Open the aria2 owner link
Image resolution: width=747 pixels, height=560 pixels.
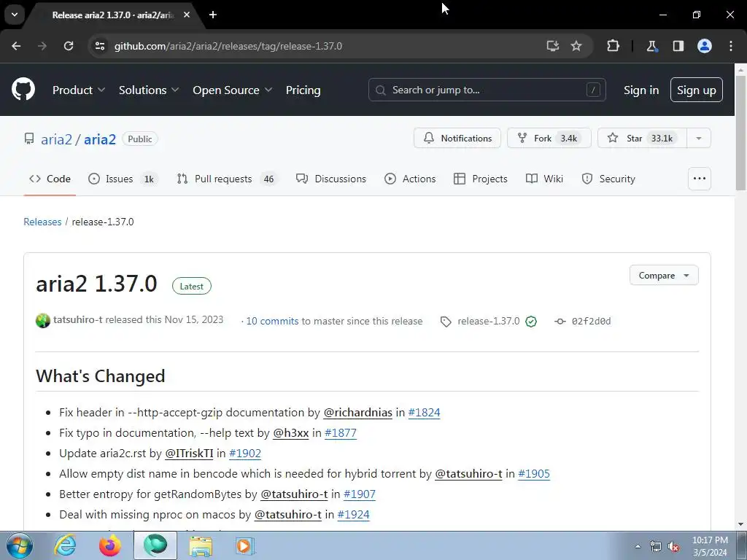[56, 139]
